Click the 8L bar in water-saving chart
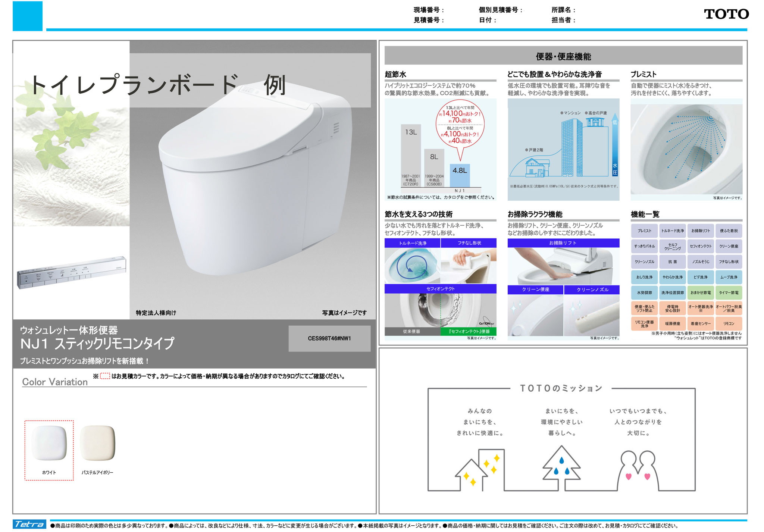This screenshot has width=764, height=532. click(x=434, y=168)
